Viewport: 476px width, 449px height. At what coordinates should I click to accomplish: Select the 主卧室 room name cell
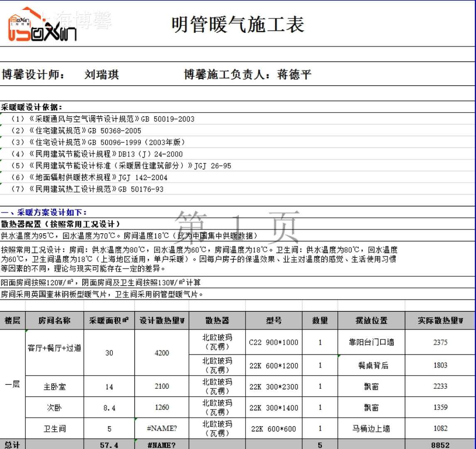coord(54,387)
